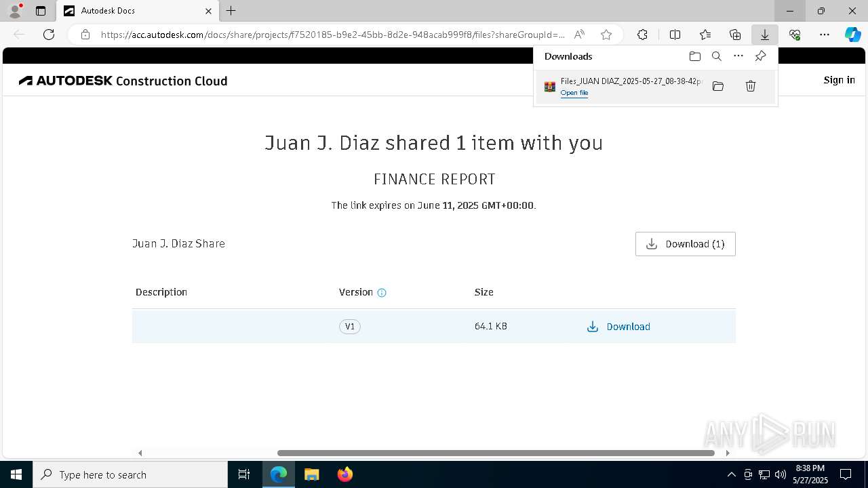Open File Explorer from taskbar

click(311, 474)
